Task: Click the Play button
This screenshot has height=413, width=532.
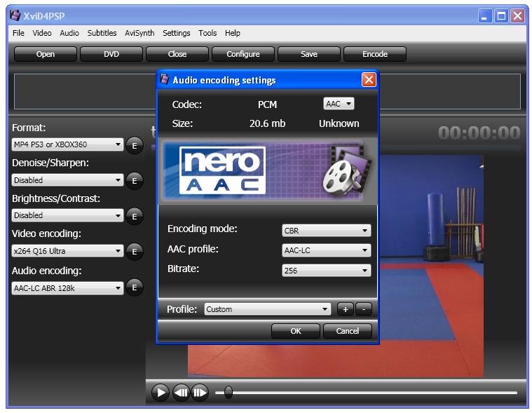Action: tap(160, 393)
